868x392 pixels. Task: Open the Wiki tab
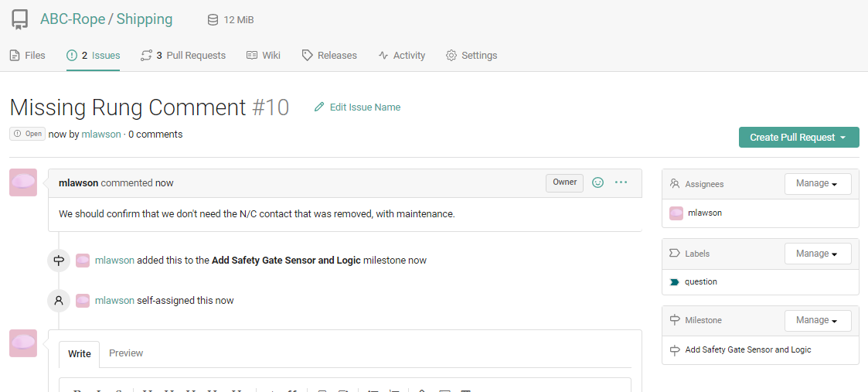pos(264,56)
